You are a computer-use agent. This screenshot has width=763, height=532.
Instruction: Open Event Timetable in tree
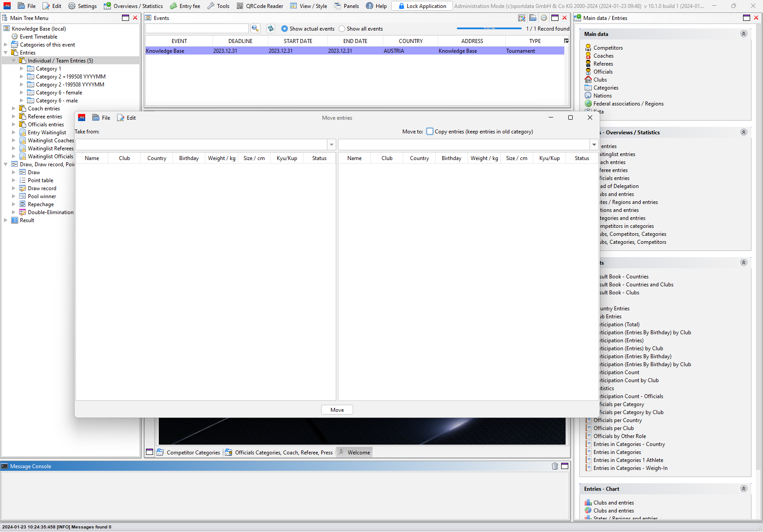39,37
